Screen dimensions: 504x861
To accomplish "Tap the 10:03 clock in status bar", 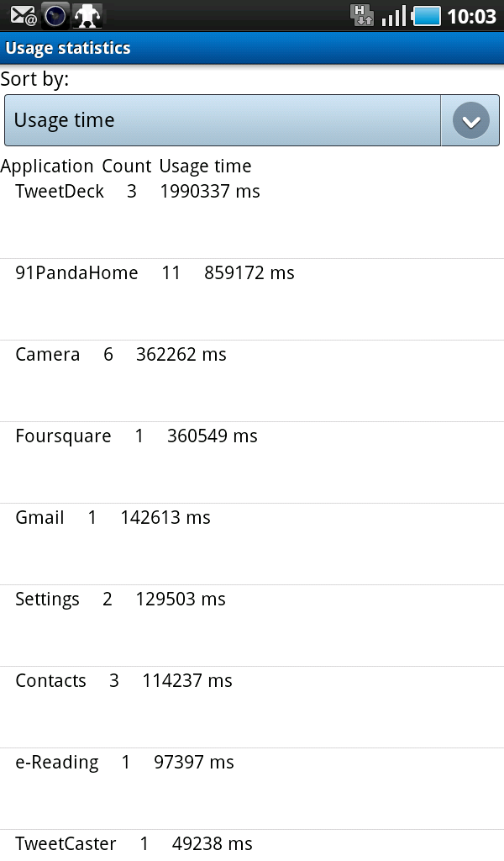I will (x=471, y=15).
